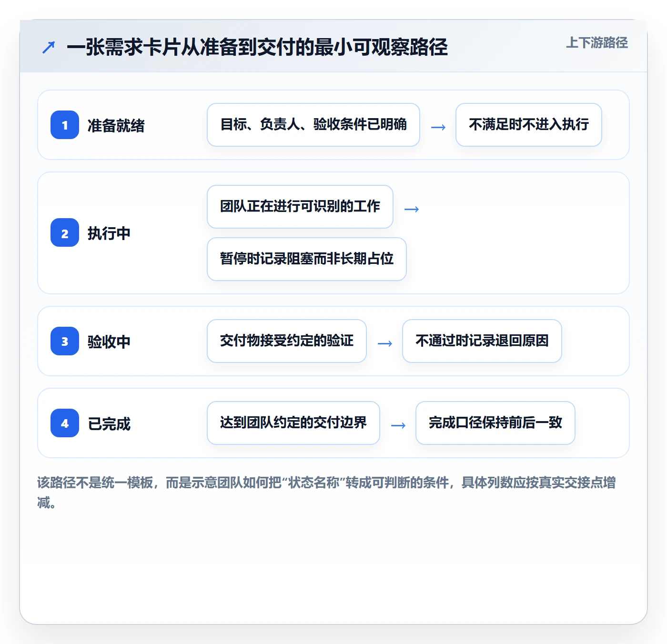This screenshot has height=644, width=667.
Task: Click the diagonal arrow icon beside the title
Action: (49, 47)
